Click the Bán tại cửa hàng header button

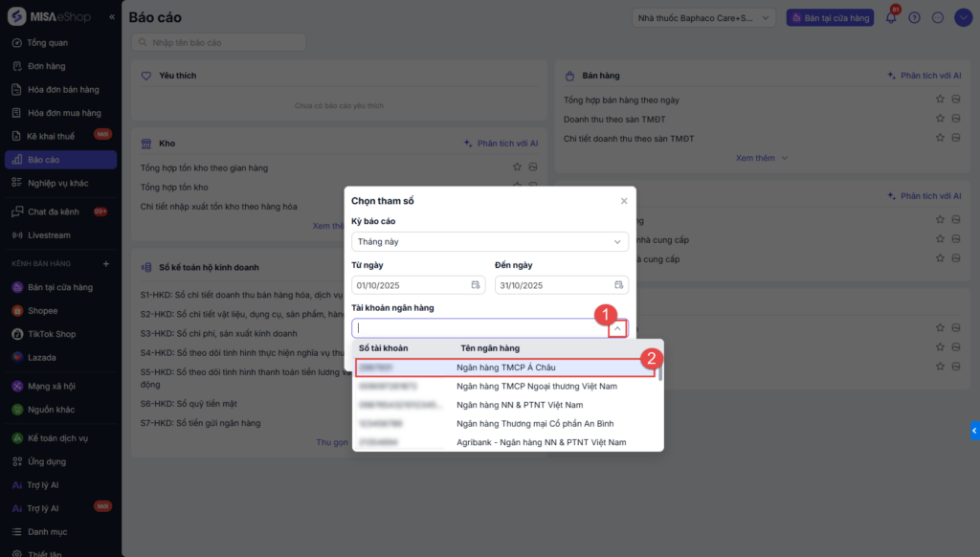tap(830, 17)
